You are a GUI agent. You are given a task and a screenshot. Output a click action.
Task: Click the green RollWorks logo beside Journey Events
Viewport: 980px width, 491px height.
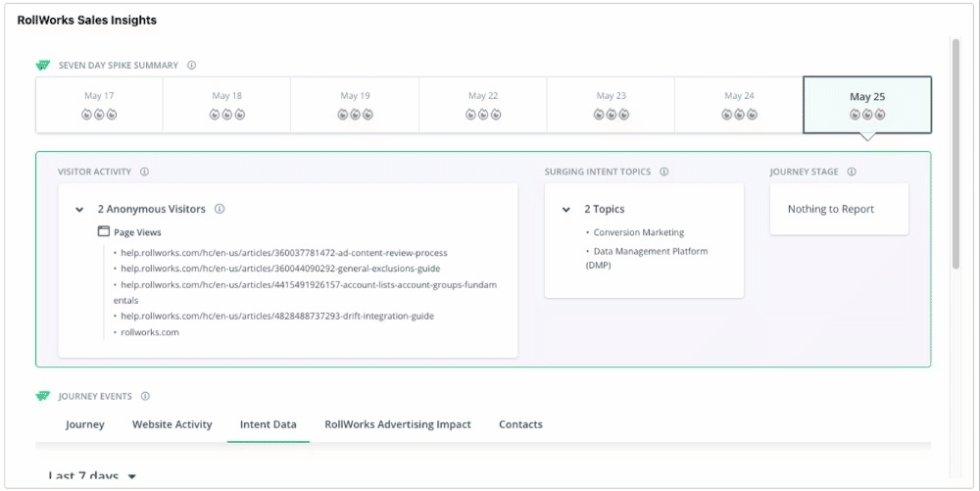[x=42, y=396]
